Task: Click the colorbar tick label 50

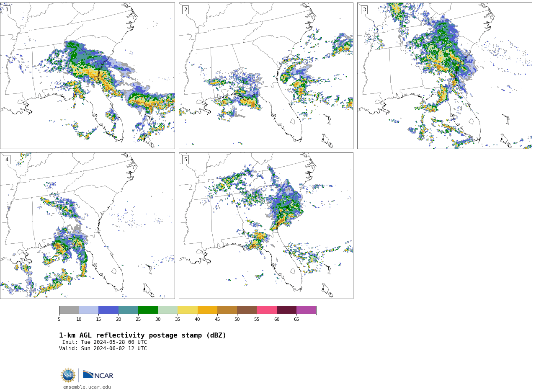Action: click(237, 319)
